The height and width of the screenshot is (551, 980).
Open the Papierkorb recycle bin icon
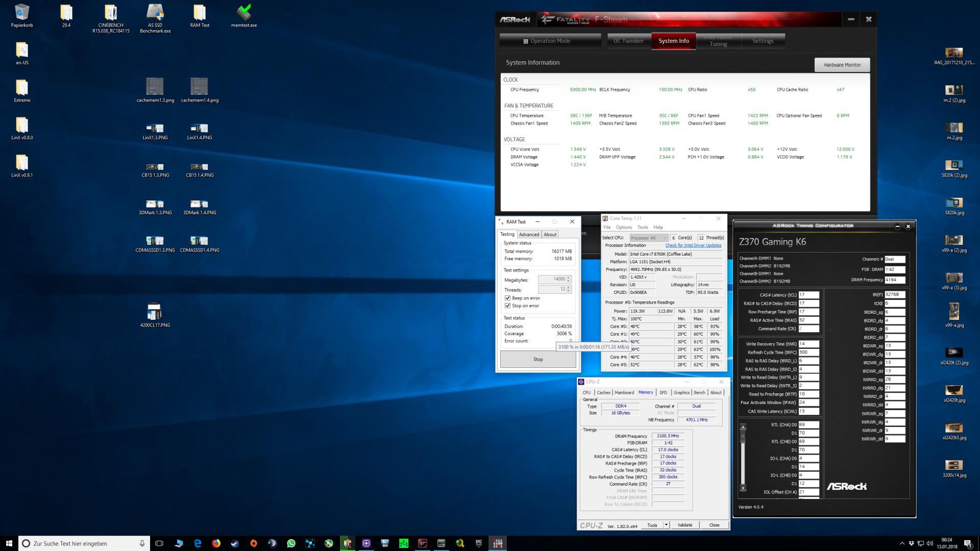click(22, 15)
